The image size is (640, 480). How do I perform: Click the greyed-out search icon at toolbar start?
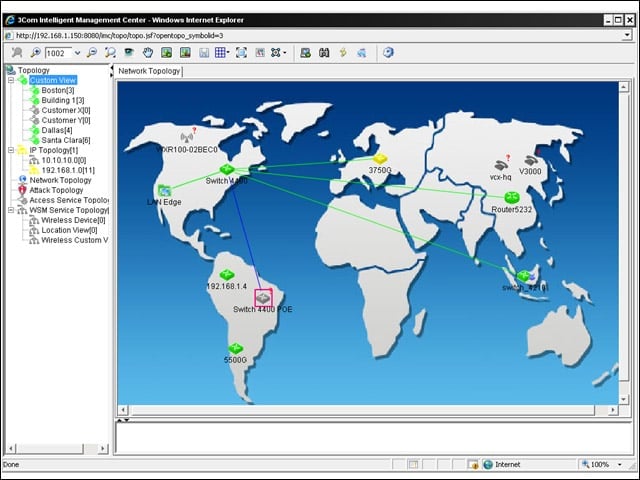17,53
